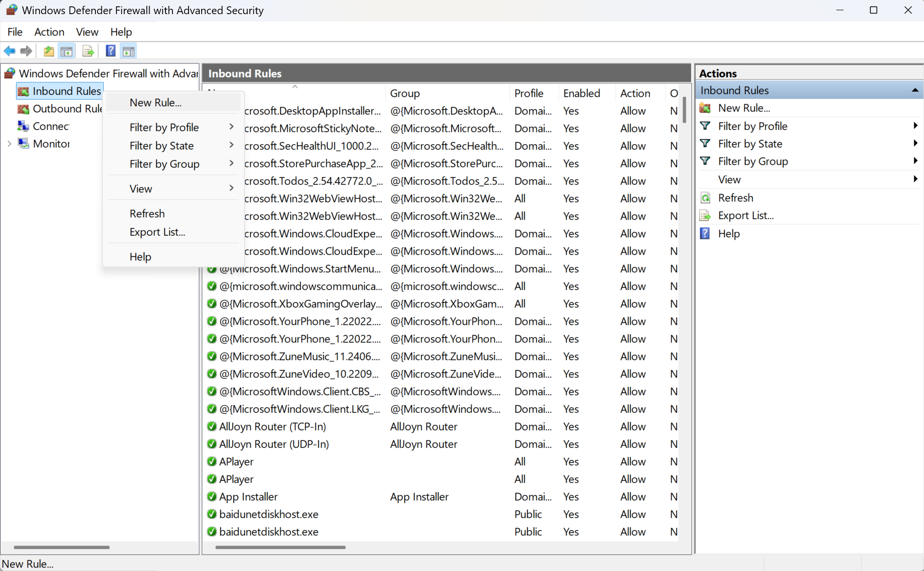Choose Refresh in context menu
Image resolution: width=924 pixels, height=571 pixels.
click(173, 213)
